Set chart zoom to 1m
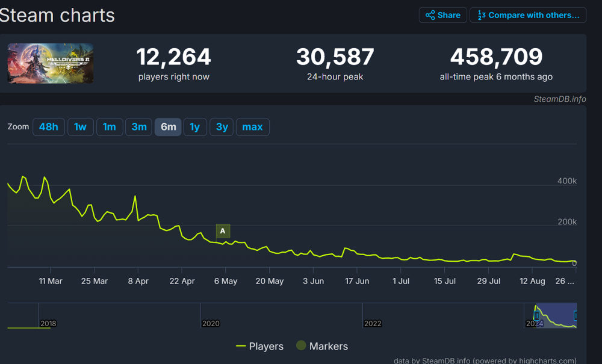Viewport: 602px width, 364px height. 110,127
